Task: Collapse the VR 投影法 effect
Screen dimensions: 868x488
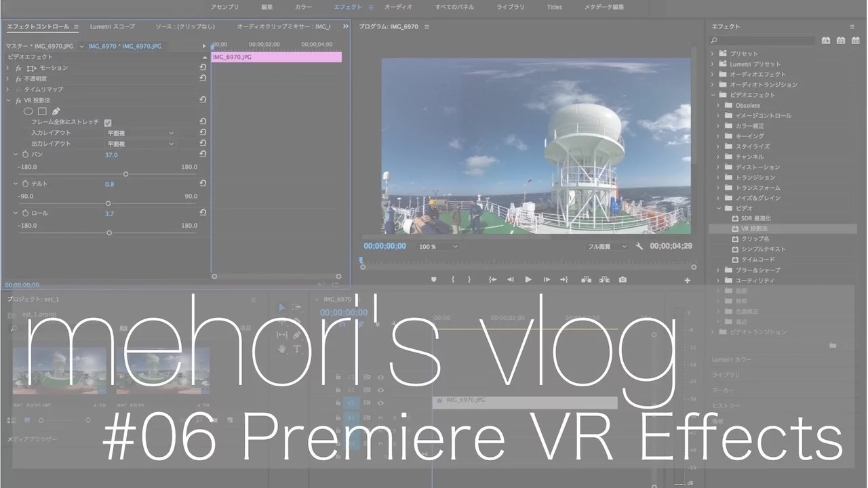Action: [8, 100]
